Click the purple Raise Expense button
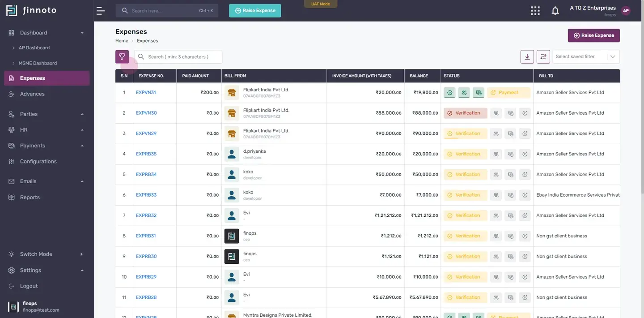 pos(593,35)
